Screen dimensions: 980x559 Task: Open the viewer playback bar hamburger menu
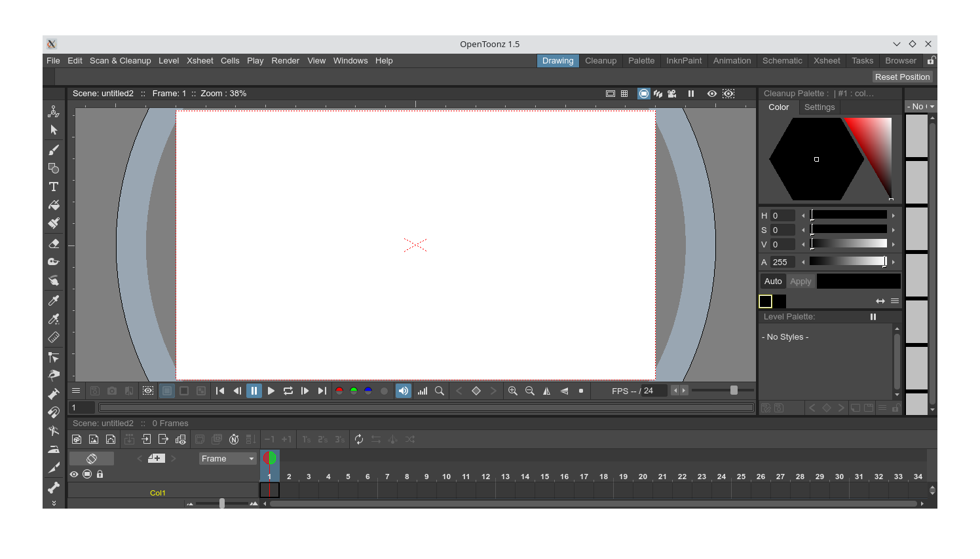(76, 391)
